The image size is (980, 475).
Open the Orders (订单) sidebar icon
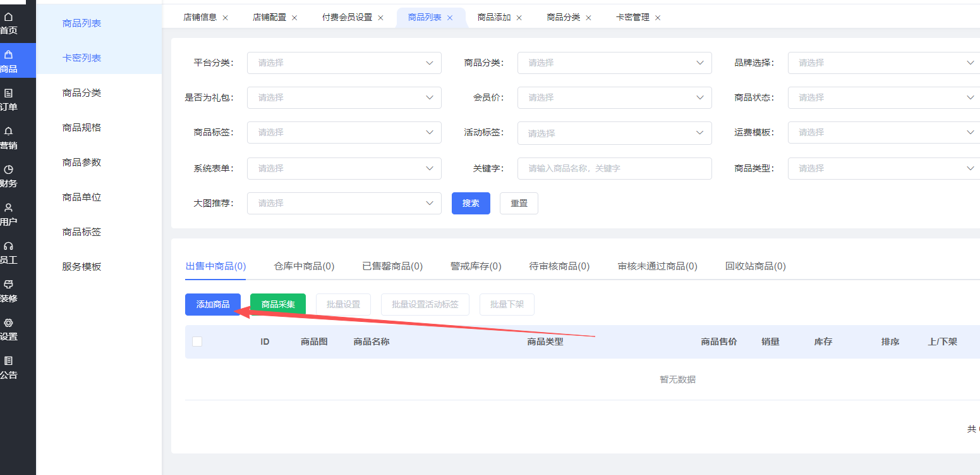8,94
